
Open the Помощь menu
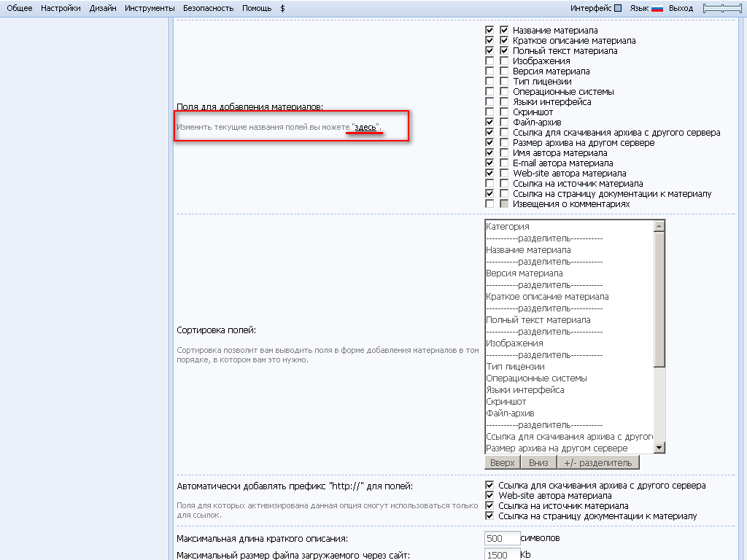click(x=257, y=8)
